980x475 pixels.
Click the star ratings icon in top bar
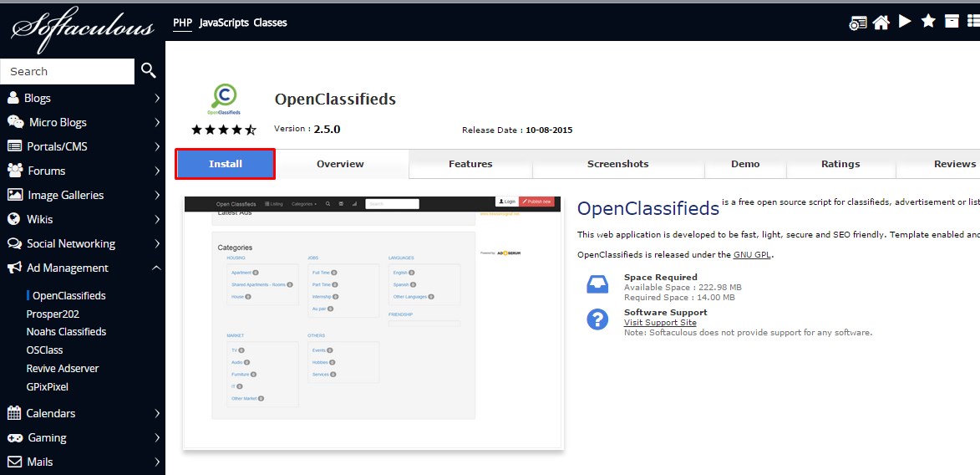[928, 21]
